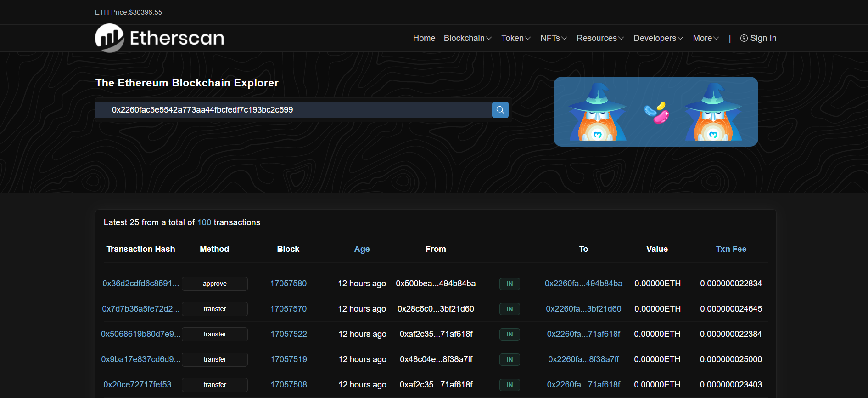Open the Resources dropdown
Image resolution: width=868 pixels, height=398 pixels.
tap(600, 38)
